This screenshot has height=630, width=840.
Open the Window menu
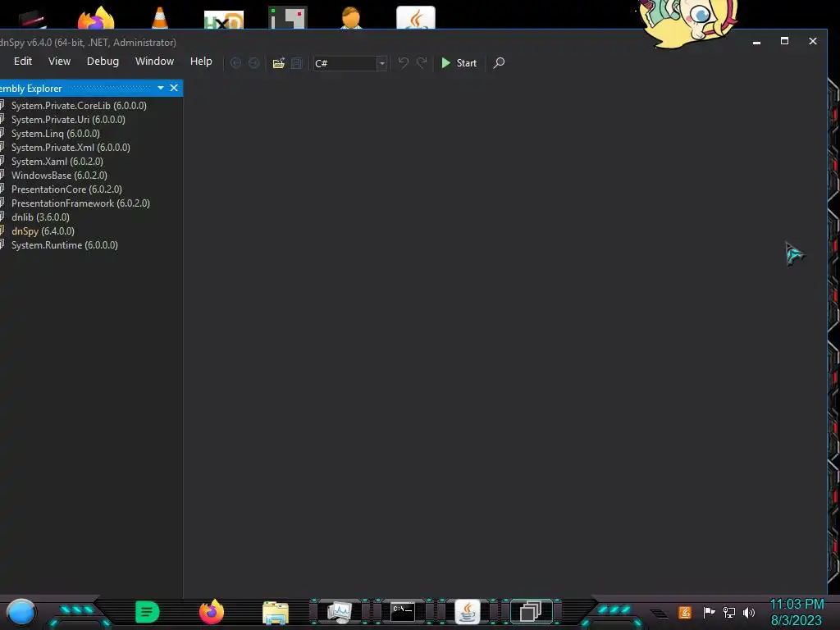(x=154, y=62)
